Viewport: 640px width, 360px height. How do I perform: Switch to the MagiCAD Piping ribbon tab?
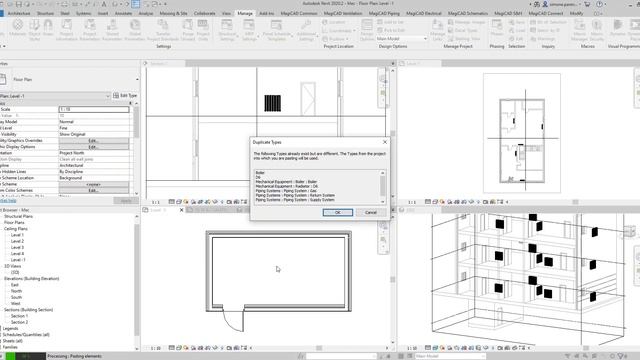(x=384, y=13)
